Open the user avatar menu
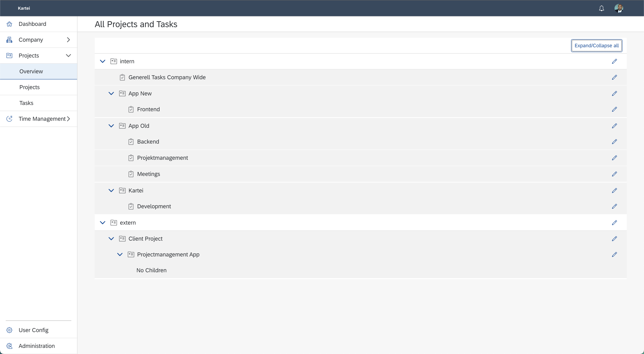Image resolution: width=644 pixels, height=354 pixels. coord(619,8)
